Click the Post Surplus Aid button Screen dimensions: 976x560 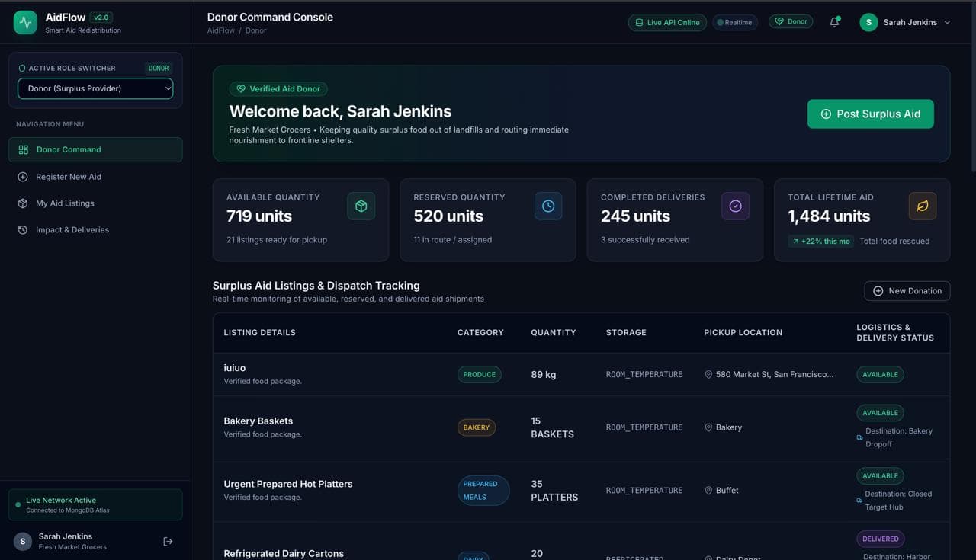coord(870,114)
